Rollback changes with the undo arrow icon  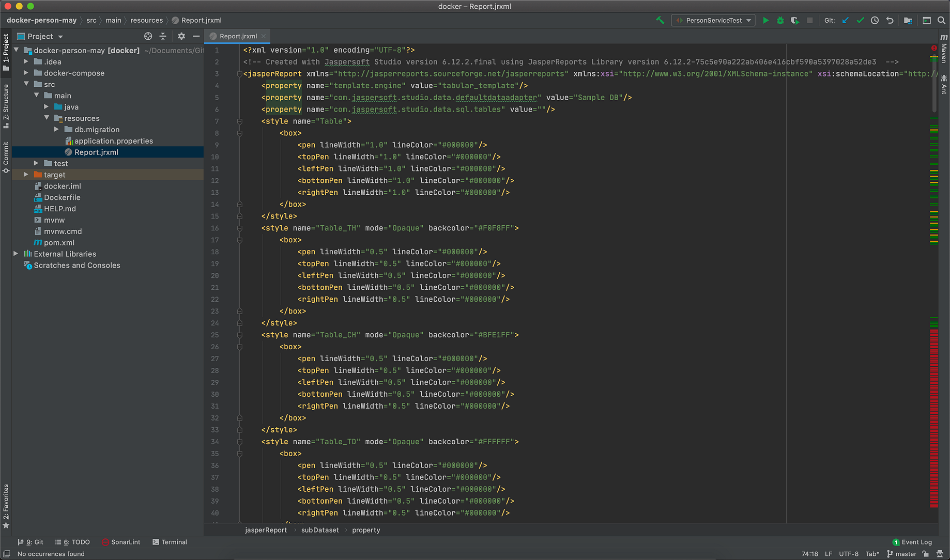tap(890, 20)
